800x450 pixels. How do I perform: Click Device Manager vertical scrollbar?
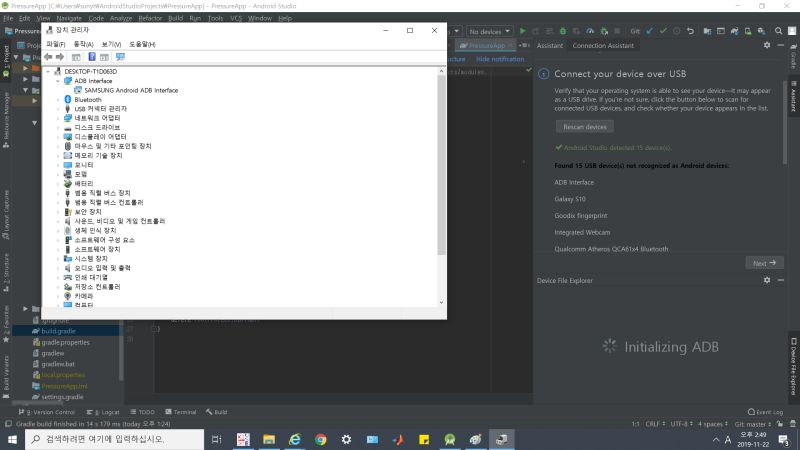[x=441, y=164]
